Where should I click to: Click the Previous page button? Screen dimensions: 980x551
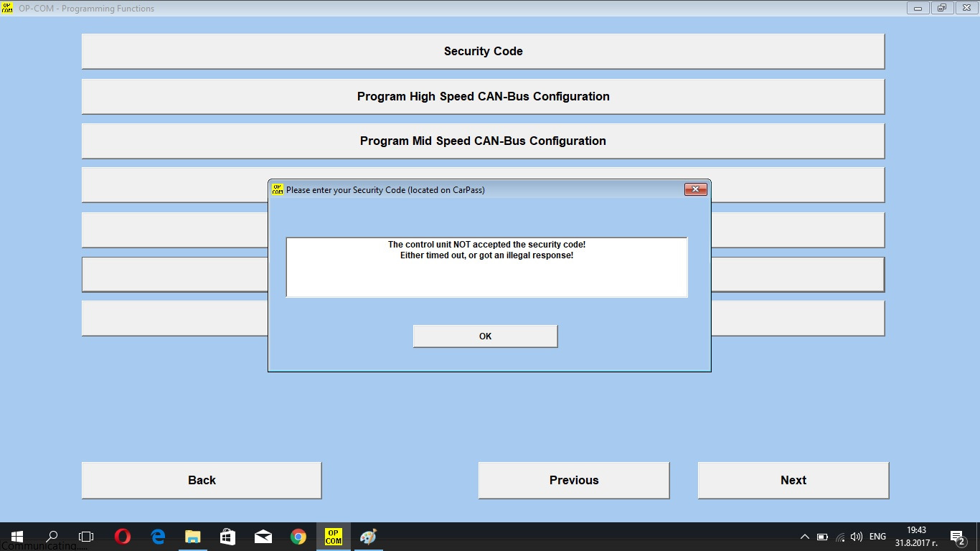[574, 480]
